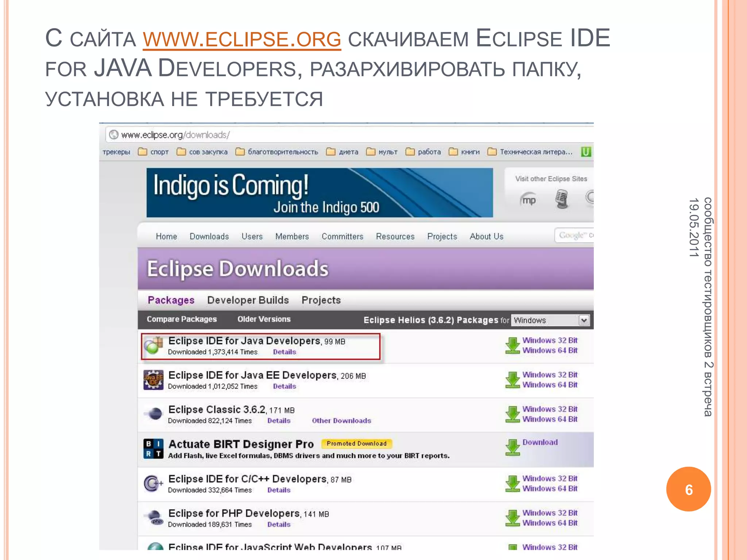Select the Packages tab
Viewport: 747px width, 560px height.
click(171, 300)
